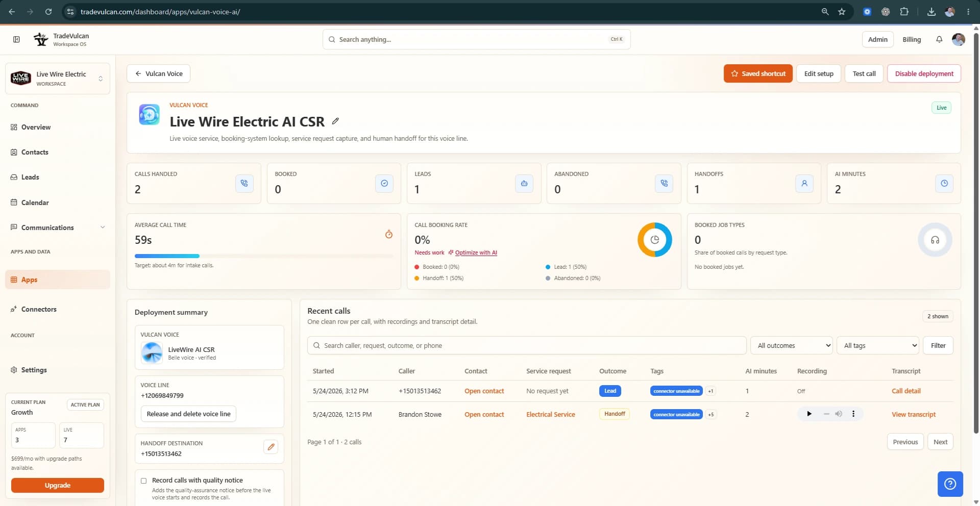Screen dimensions: 980x506
Task: Click Disable deployment
Action: [924, 73]
